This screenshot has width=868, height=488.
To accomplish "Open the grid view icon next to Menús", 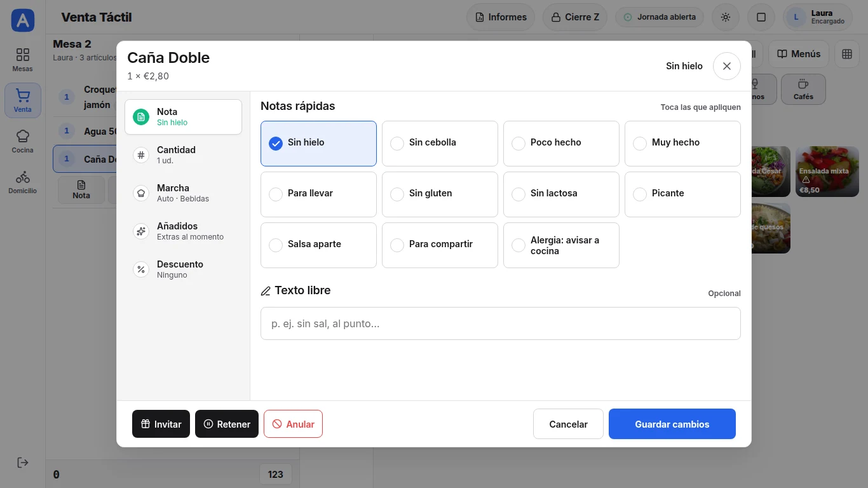I will pyautogui.click(x=847, y=54).
